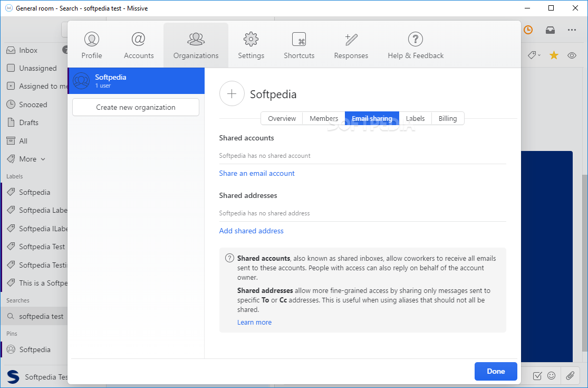The height and width of the screenshot is (388, 588).
Task: Open the Responses section
Action: coord(351,45)
